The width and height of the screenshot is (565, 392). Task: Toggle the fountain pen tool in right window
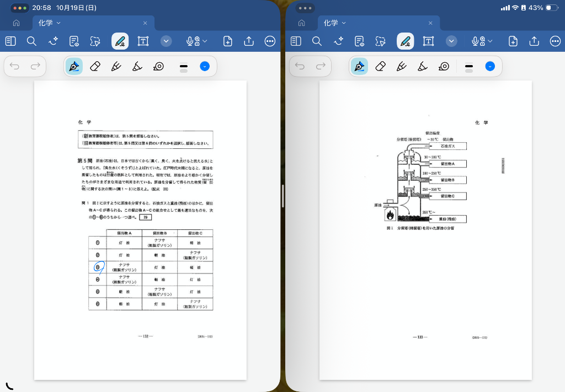point(359,67)
